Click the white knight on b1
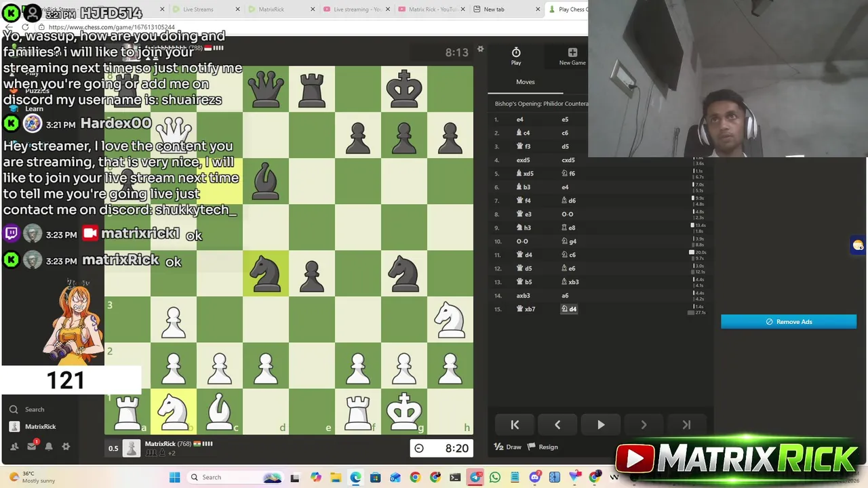Image resolution: width=868 pixels, height=488 pixels. point(174,411)
